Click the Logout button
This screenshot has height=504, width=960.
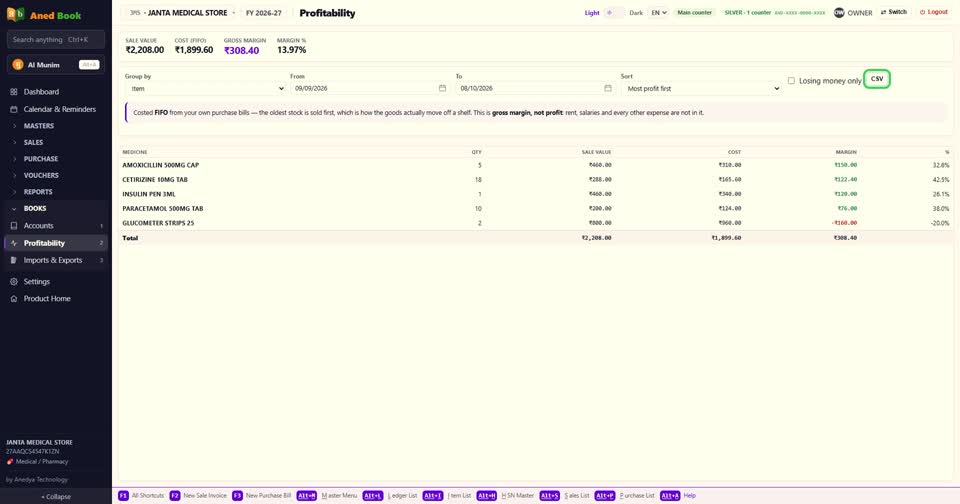(x=934, y=12)
